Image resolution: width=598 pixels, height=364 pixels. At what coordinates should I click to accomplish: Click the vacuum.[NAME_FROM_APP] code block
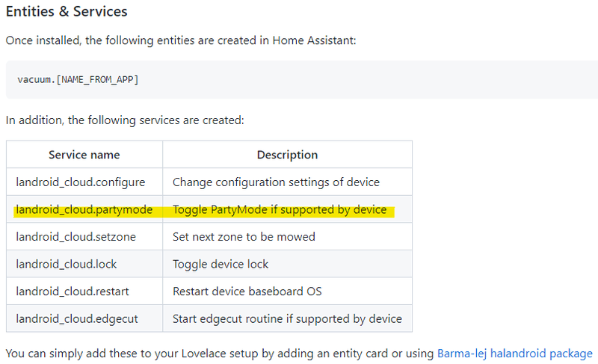pos(78,79)
